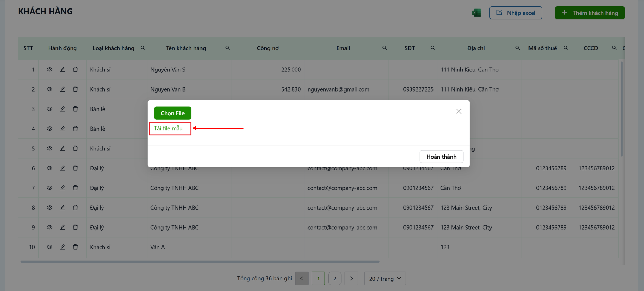Image resolution: width=644 pixels, height=291 pixels.
Task: Click the Excel export icon
Action: point(476,13)
